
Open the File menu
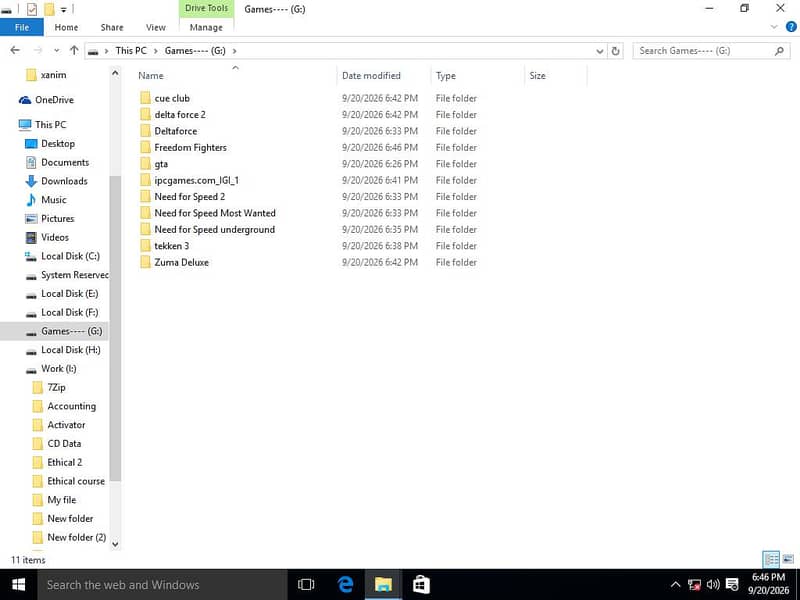click(22, 27)
